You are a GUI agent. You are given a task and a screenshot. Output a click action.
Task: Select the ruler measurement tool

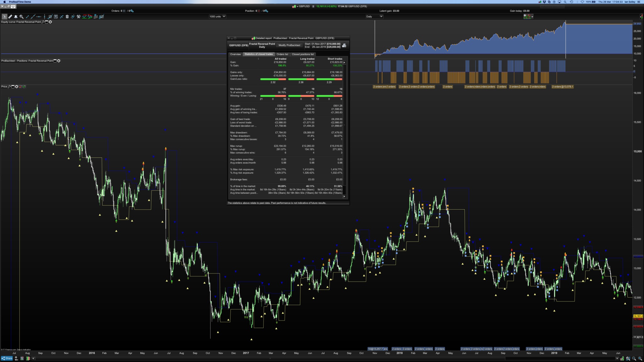(x=10, y=17)
